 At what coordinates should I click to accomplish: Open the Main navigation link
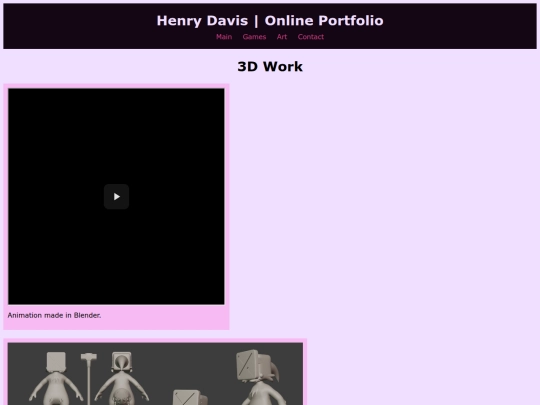tap(224, 37)
